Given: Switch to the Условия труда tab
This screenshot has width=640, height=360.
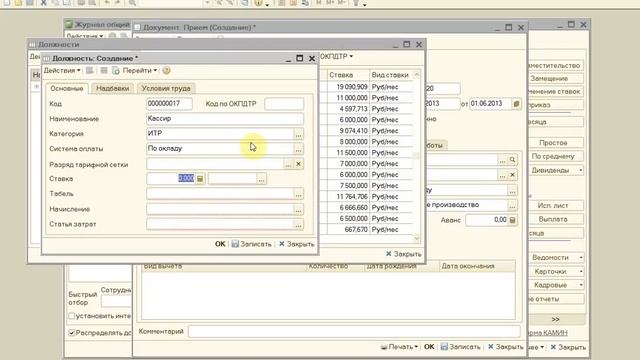Looking at the screenshot, I should tap(166, 88).
